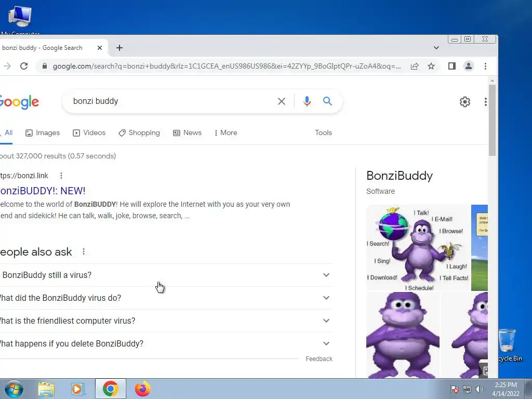Click the Google logo
This screenshot has width=532, height=399.
[x=19, y=102]
